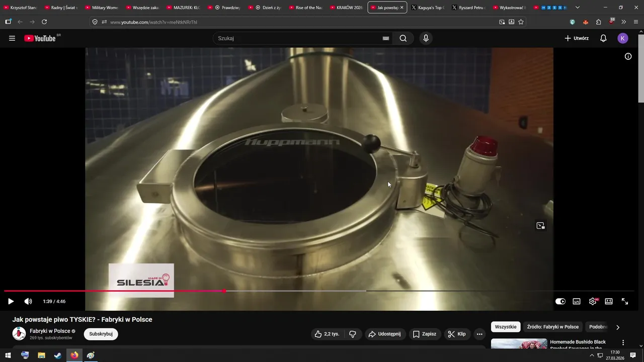644x362 pixels.
Task: Switch to the Rise of the Na browser tab
Action: 305,8
